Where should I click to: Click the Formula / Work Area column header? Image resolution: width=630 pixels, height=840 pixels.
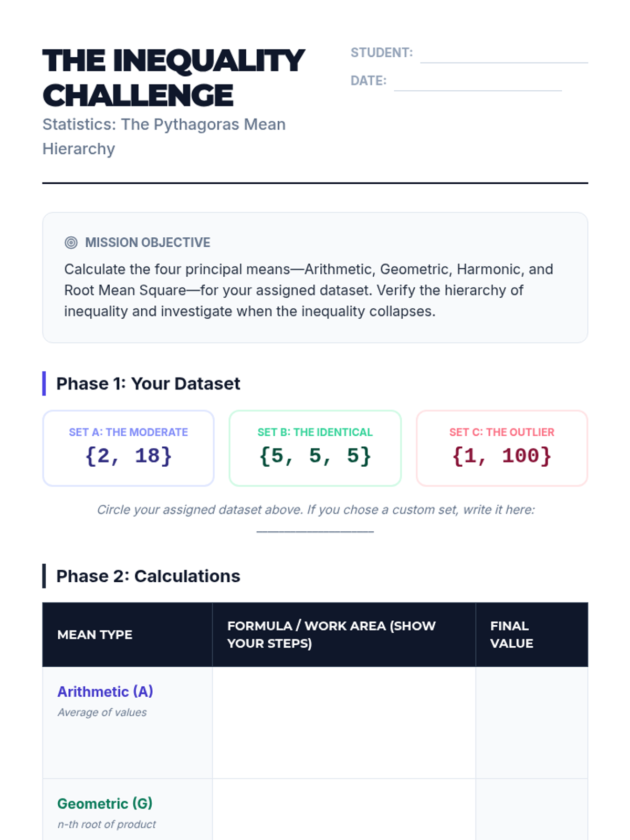(331, 635)
